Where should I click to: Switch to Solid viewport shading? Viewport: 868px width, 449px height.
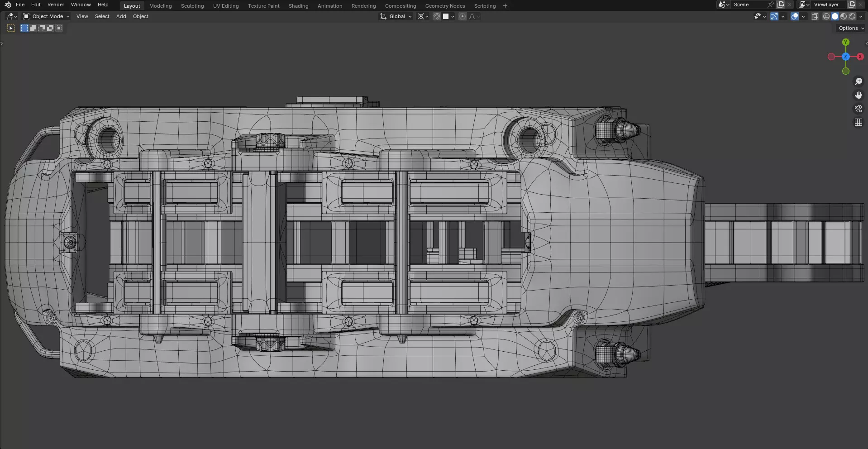pos(835,16)
